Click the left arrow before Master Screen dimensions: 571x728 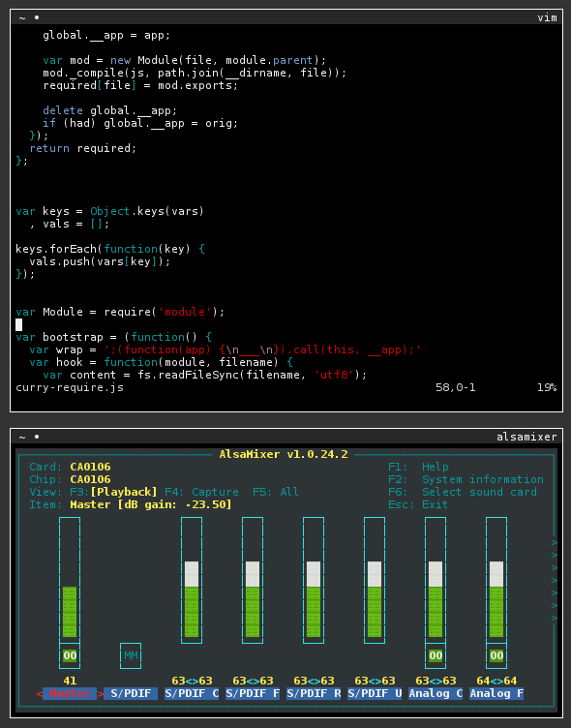(x=39, y=694)
